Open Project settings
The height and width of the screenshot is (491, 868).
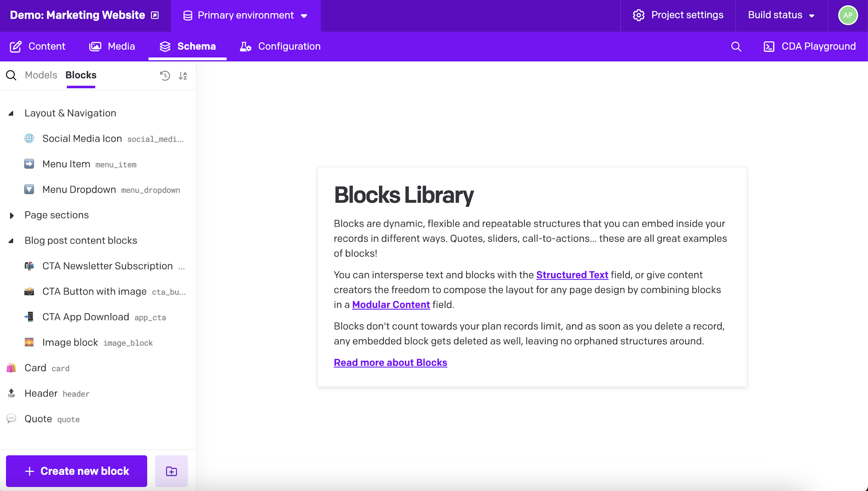(678, 15)
